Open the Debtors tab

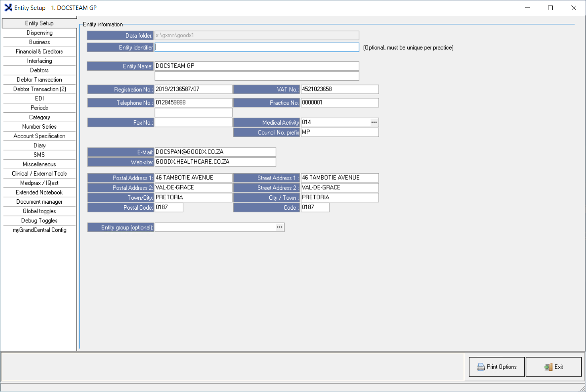39,70
